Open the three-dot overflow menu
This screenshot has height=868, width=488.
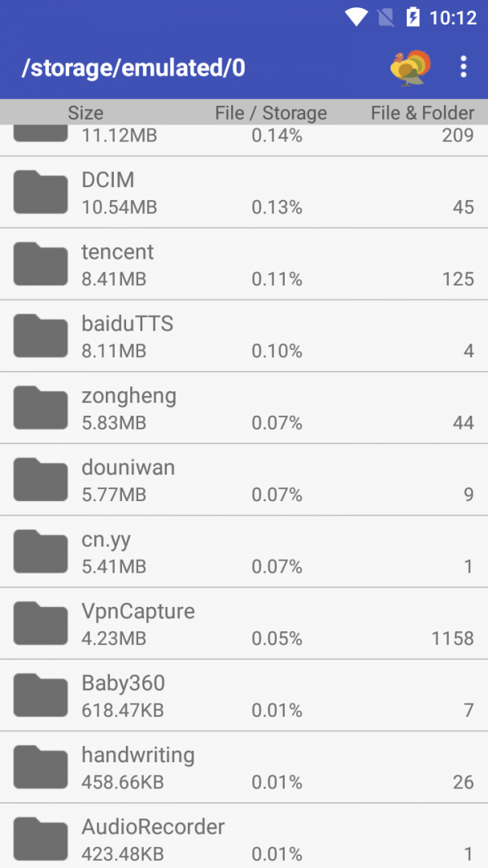click(x=464, y=67)
